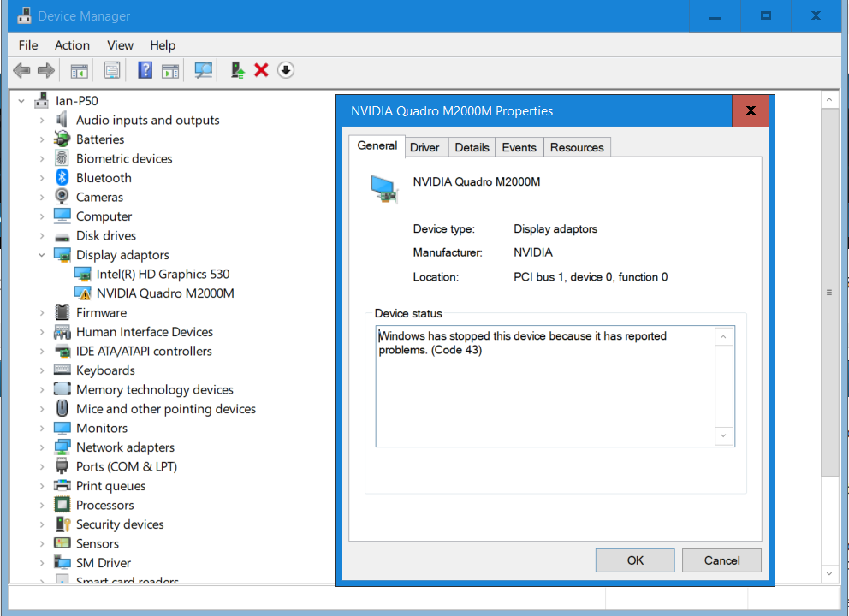Click OK in the Properties dialog
Image resolution: width=849 pixels, height=616 pixels.
click(635, 560)
